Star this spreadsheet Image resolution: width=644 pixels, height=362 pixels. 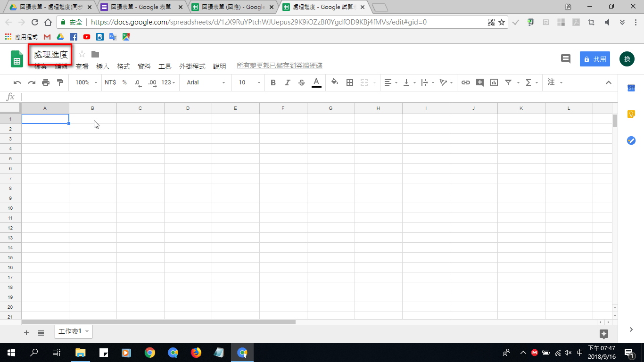[x=82, y=54]
